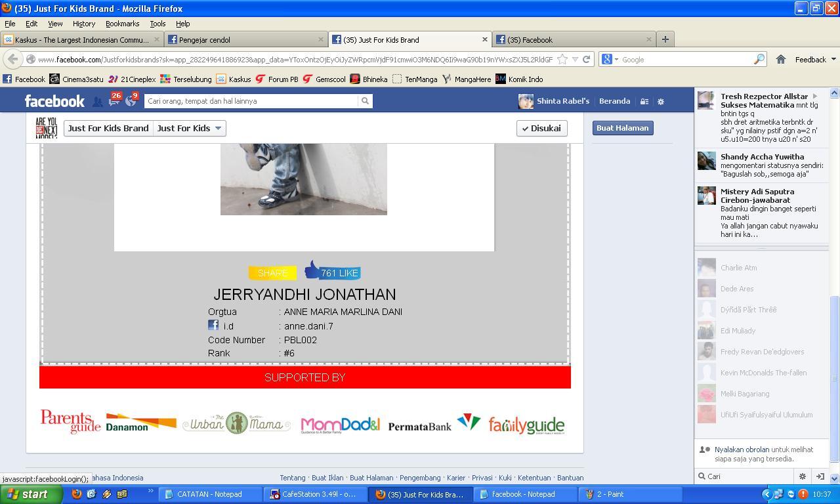Click the yellow SHARE button
Image resolution: width=840 pixels, height=504 pixels.
point(272,272)
